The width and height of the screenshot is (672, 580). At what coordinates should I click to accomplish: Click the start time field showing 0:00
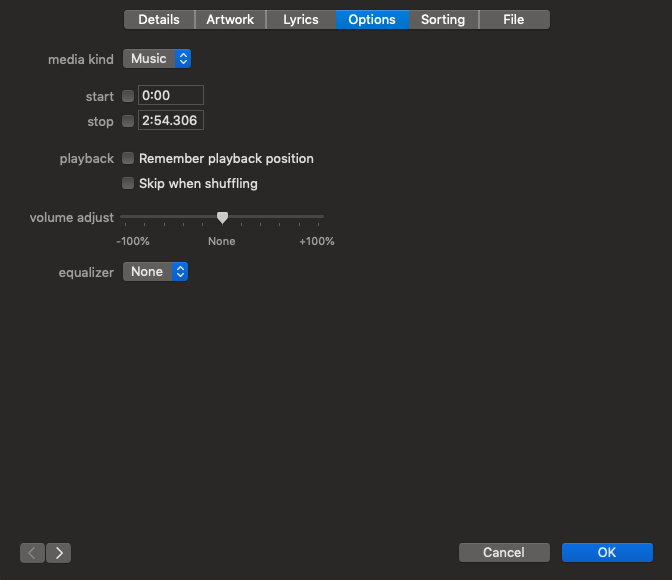[170, 96]
